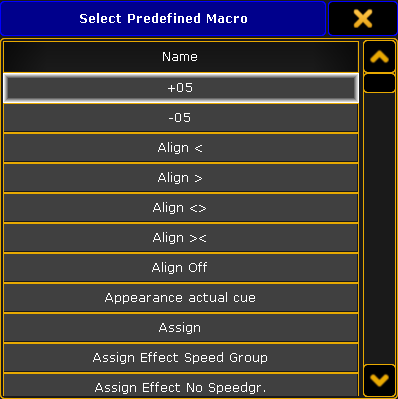Pick the Align <> macro entry
This screenshot has width=398, height=399.
pyautogui.click(x=181, y=208)
